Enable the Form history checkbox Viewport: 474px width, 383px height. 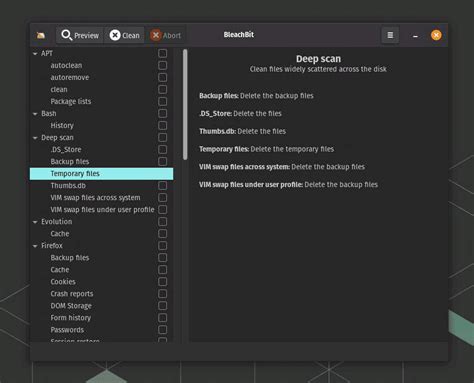point(162,317)
